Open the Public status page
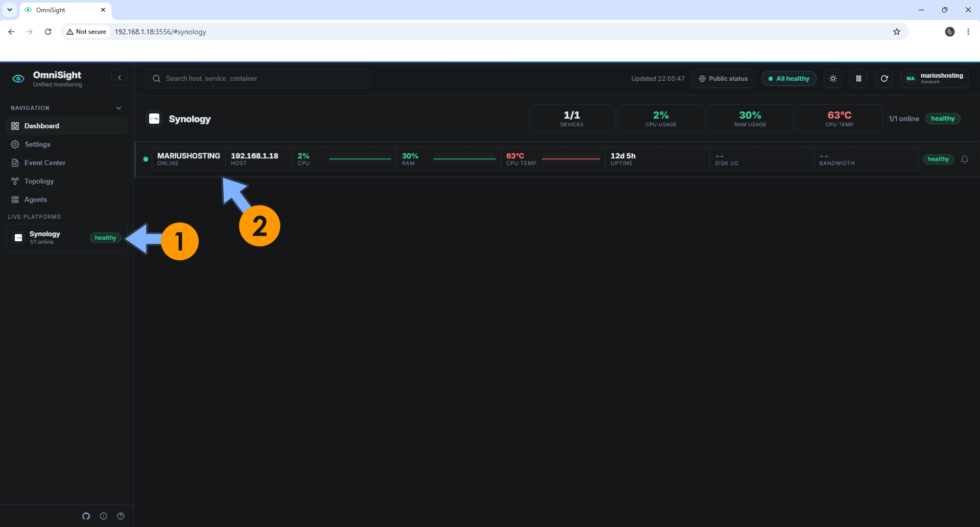This screenshot has width=980, height=527. pos(723,79)
